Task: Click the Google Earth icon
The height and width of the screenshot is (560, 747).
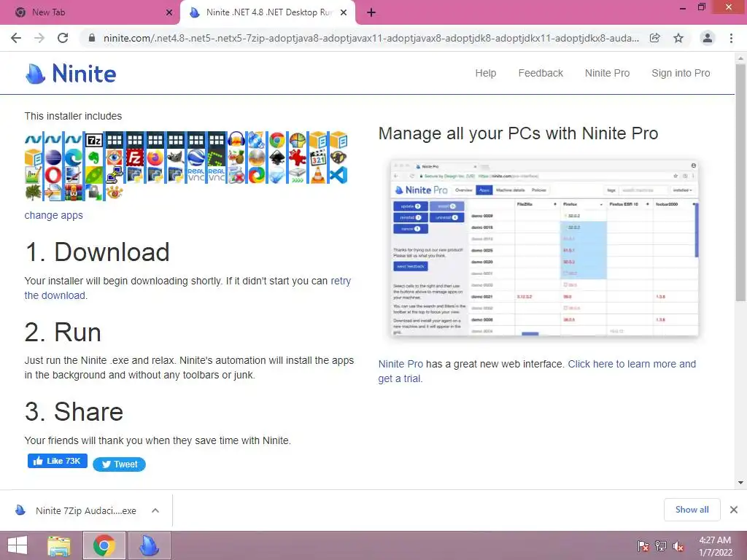Action: (196, 157)
